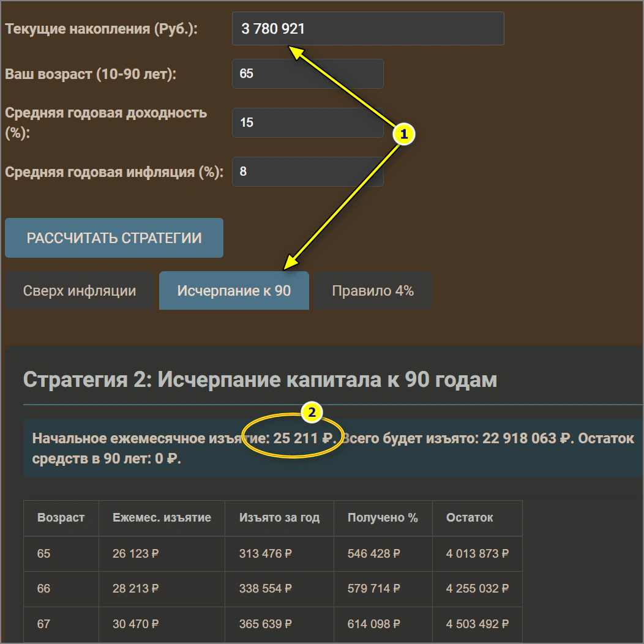Click the 22 918 063 ₽ total withdrawn value
The height and width of the screenshot is (644, 644).
[x=527, y=438]
